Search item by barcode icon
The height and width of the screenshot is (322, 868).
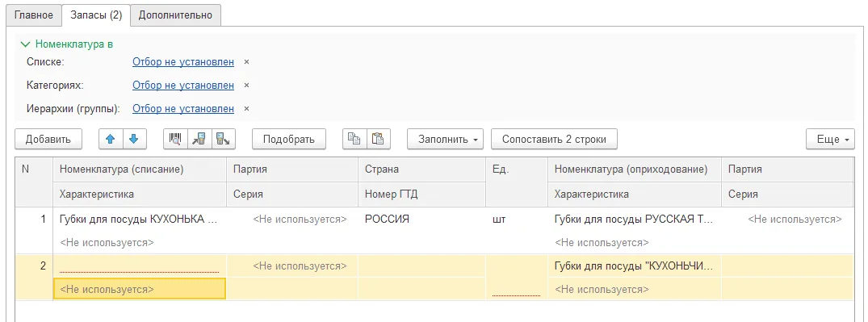[175, 139]
